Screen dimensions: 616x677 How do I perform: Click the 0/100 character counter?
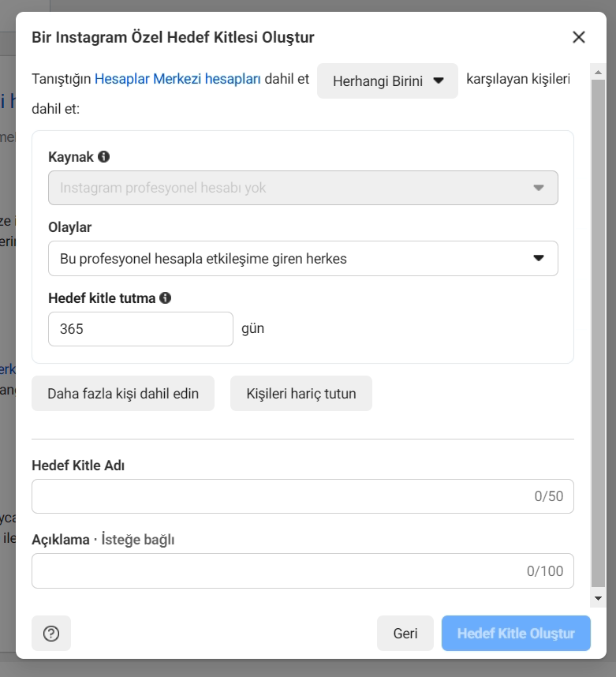(545, 570)
